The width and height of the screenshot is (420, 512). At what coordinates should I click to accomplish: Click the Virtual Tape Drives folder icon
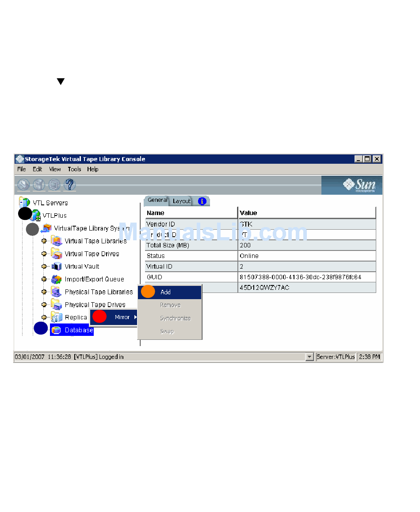(57, 254)
